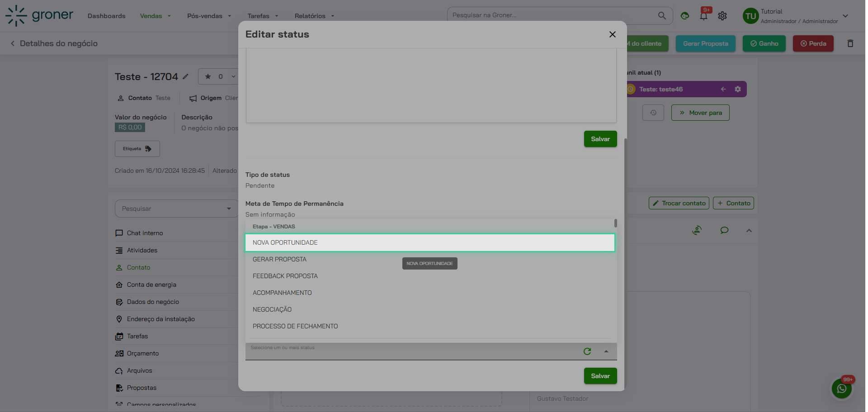Open the Tarefas menu dropdown
Screen dimensions: 868x412
tap(263, 16)
